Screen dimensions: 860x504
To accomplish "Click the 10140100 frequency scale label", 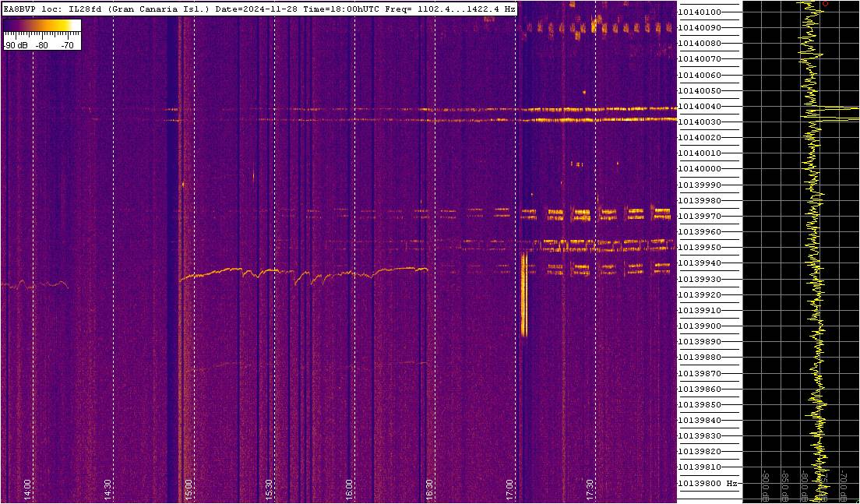I will click(700, 12).
